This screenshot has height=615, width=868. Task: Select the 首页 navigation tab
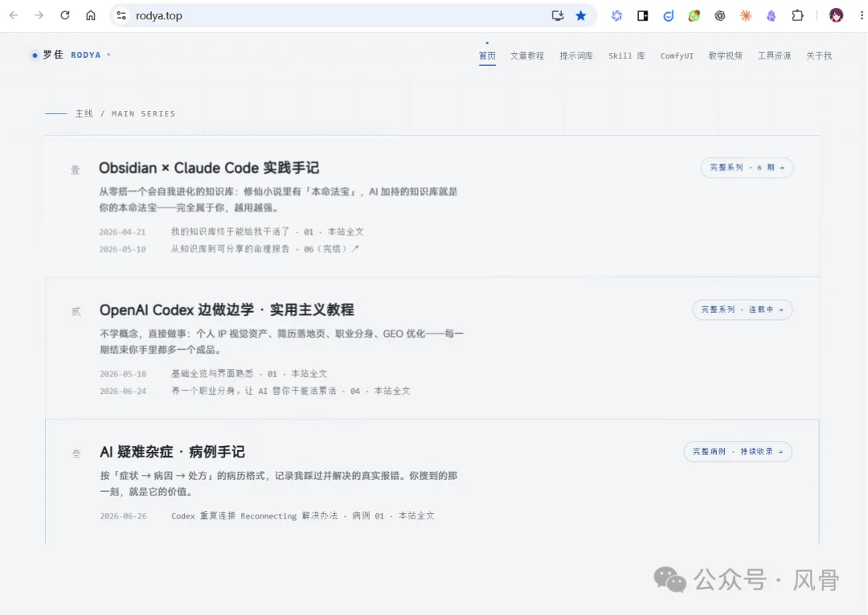click(x=487, y=55)
